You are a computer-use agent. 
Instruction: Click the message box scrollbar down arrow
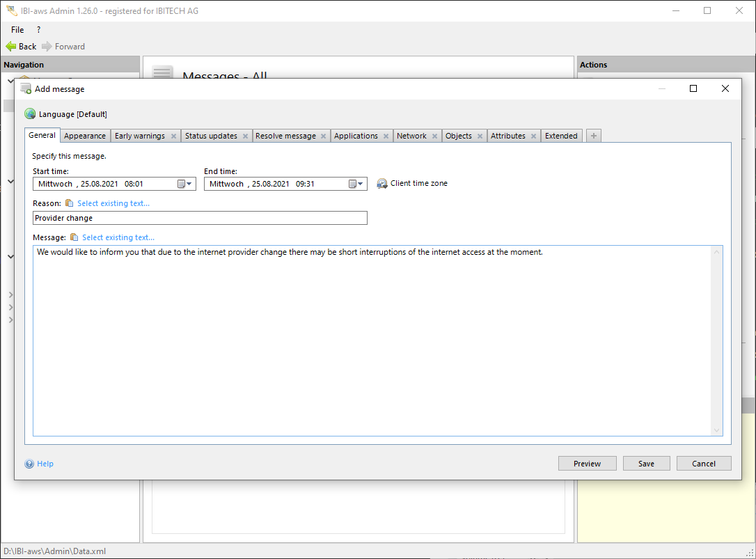[717, 430]
